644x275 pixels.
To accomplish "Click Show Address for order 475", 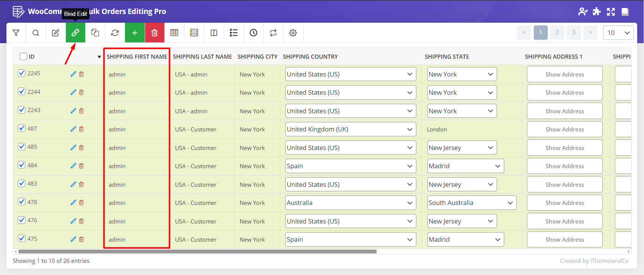I will 564,239.
